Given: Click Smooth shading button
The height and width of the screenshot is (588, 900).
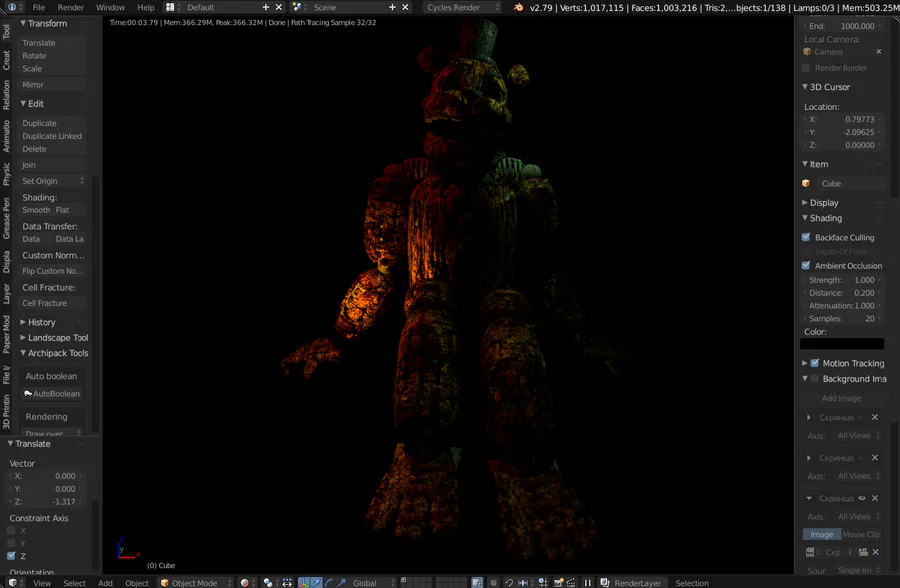Looking at the screenshot, I should [x=36, y=210].
